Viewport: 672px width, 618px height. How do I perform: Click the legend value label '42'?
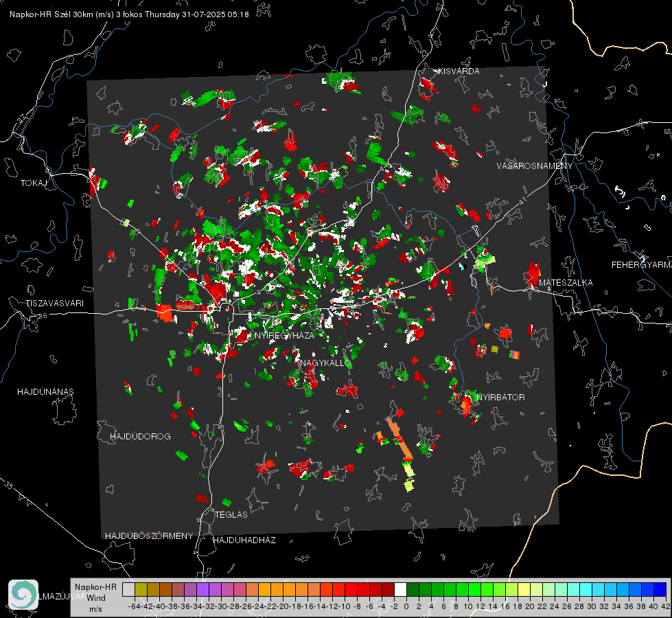664,606
